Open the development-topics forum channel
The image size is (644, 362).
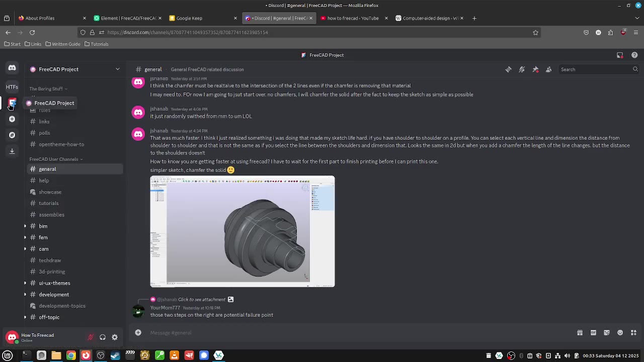75,306
